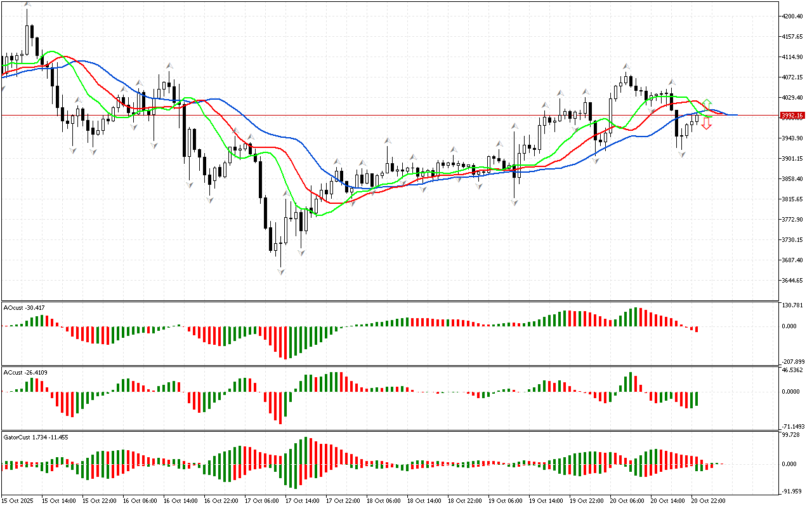Viewport: 812px width, 508px height.
Task: Select the down fractal under the lowest 17 Oct candle
Action: point(280,271)
